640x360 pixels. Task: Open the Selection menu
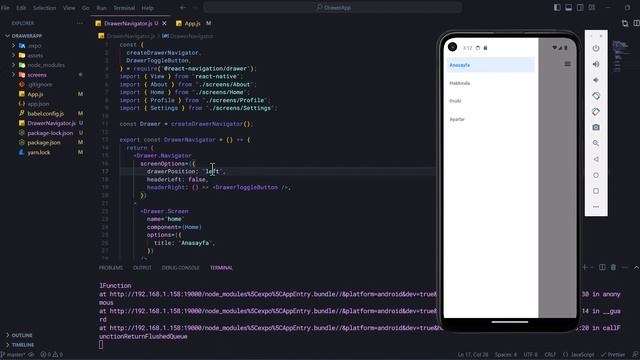click(44, 8)
